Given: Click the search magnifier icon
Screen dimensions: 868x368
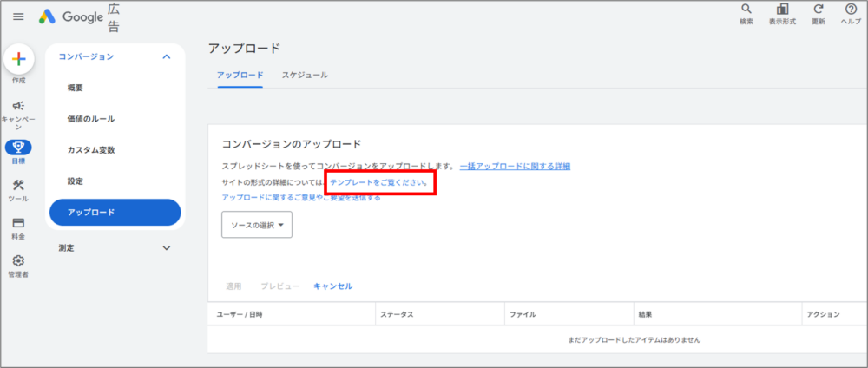Looking at the screenshot, I should tap(746, 10).
